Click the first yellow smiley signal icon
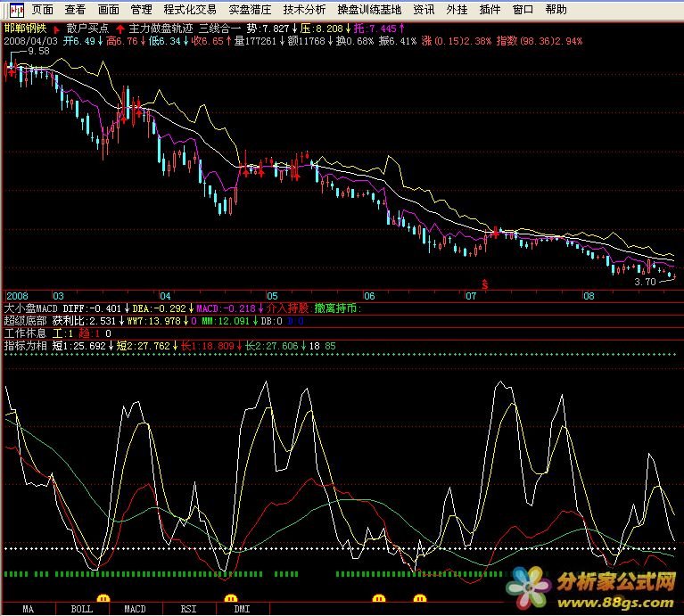The width and height of the screenshot is (684, 616). tap(103, 598)
